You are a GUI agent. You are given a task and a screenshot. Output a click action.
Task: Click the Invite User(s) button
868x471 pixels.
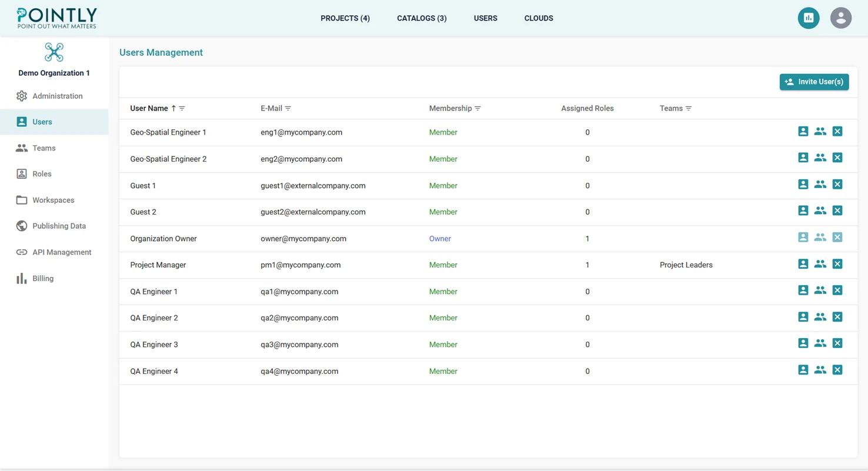pos(814,82)
